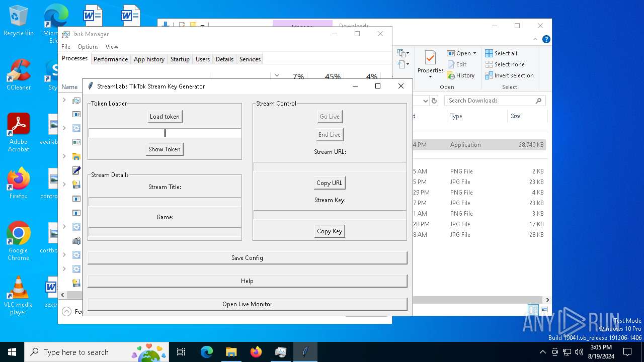Viewport: 644px width, 362px height.
Task: Click the Load token button
Action: pyautogui.click(x=165, y=117)
